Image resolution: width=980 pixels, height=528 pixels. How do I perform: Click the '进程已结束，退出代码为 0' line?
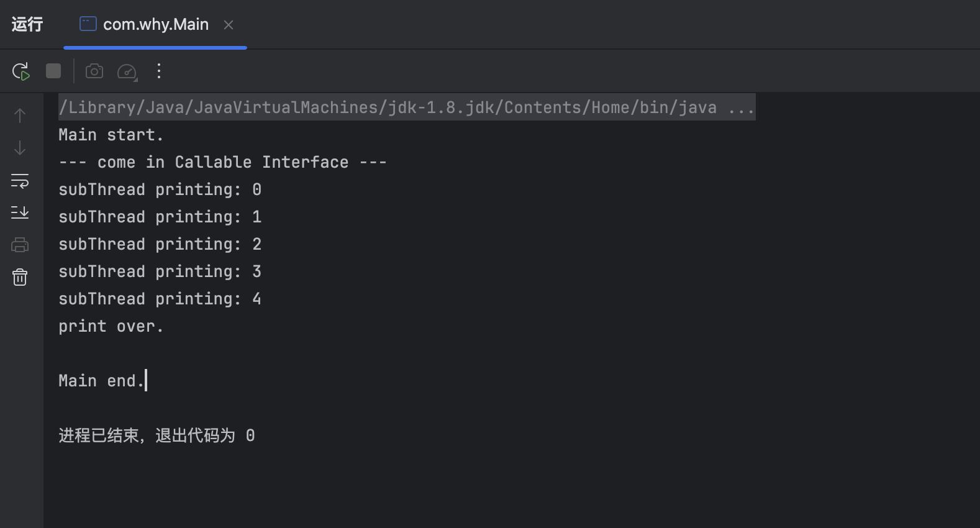pos(157,435)
